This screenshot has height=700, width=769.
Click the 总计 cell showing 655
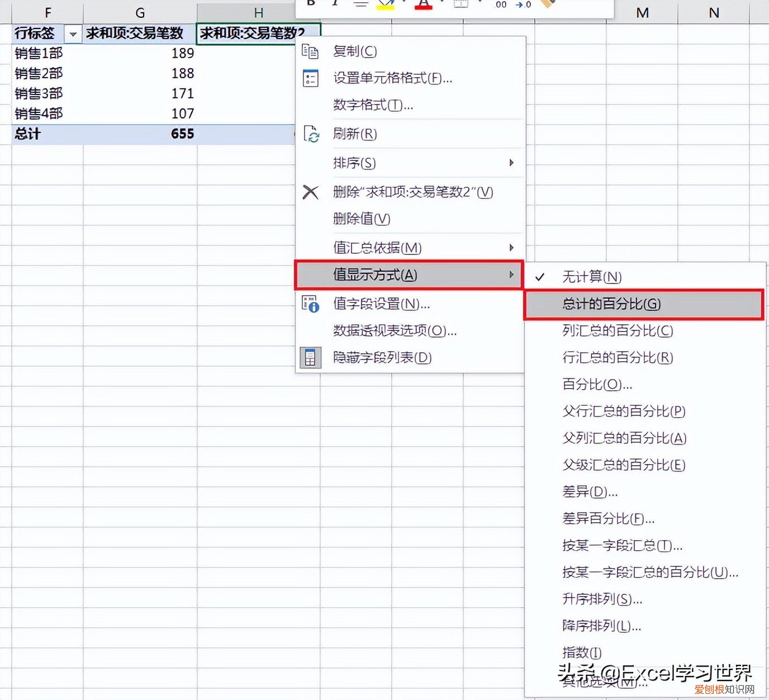[x=182, y=134]
